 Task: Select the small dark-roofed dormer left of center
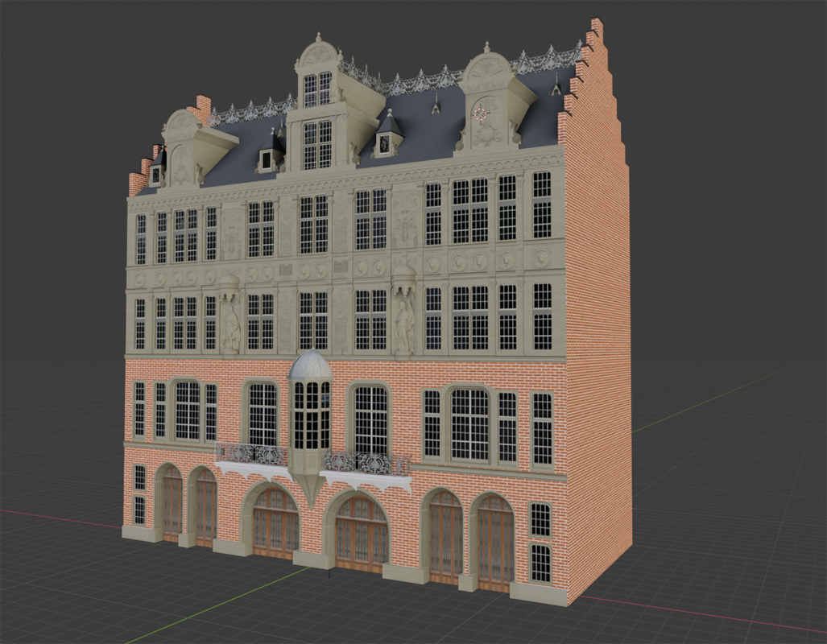pyautogui.click(x=271, y=153)
